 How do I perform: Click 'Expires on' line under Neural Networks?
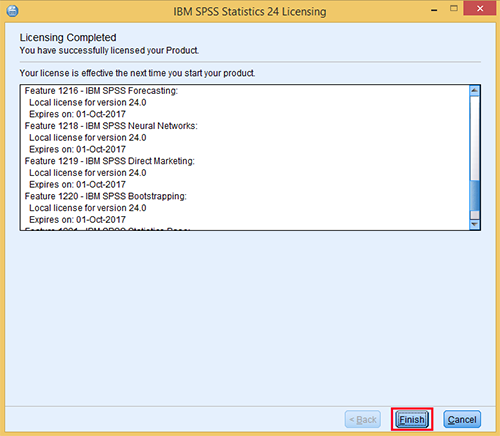pos(77,149)
